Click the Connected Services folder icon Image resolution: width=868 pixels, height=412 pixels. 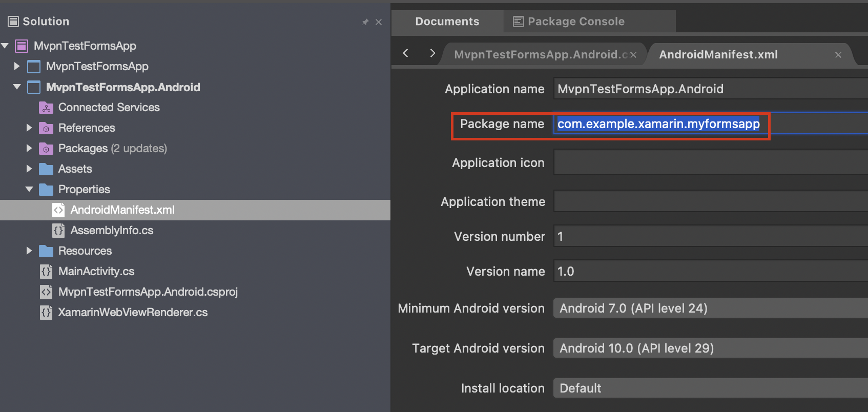coord(46,108)
